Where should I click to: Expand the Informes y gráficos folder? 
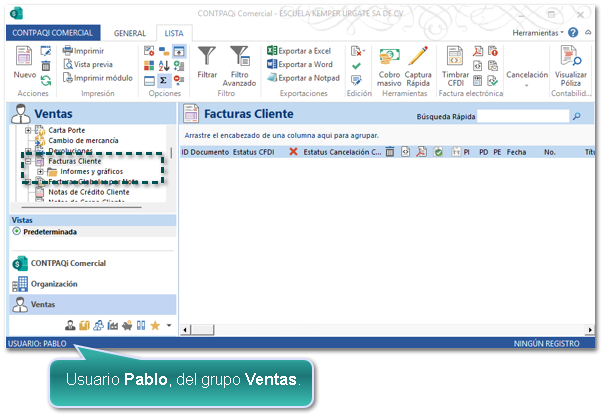40,172
